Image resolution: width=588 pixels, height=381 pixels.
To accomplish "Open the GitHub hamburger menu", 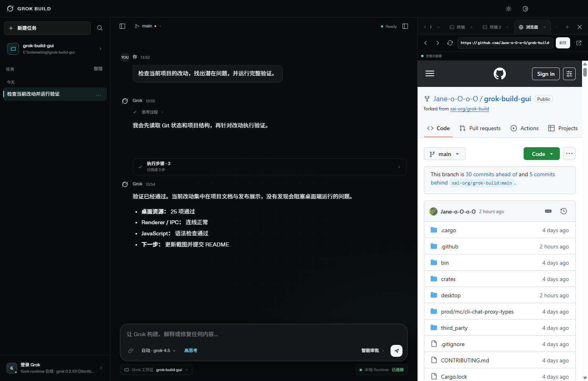I will (430, 73).
